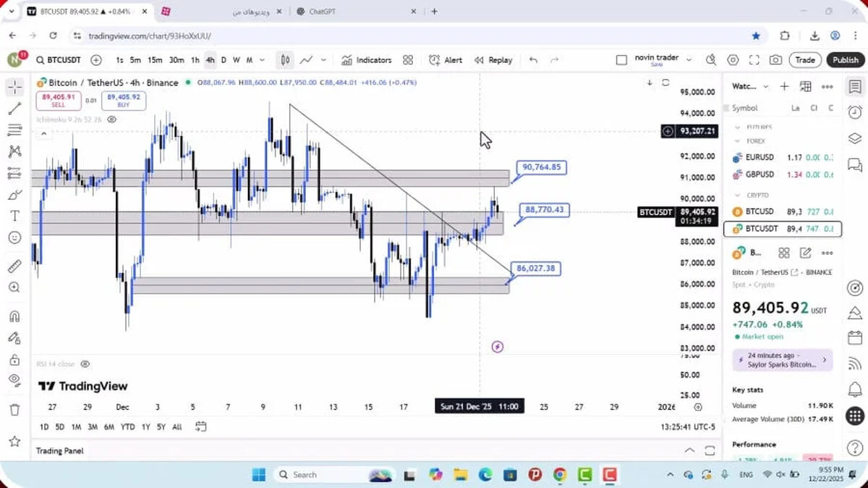Open indicator templates grid icon
Screen dimensions: 868x488
[408, 60]
